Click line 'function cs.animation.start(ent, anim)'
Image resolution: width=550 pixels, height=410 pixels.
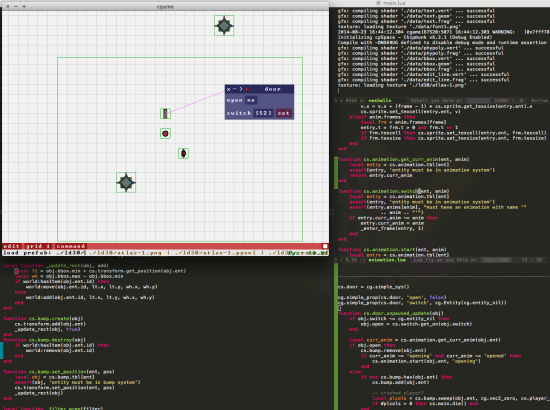pyautogui.click(x=392, y=249)
